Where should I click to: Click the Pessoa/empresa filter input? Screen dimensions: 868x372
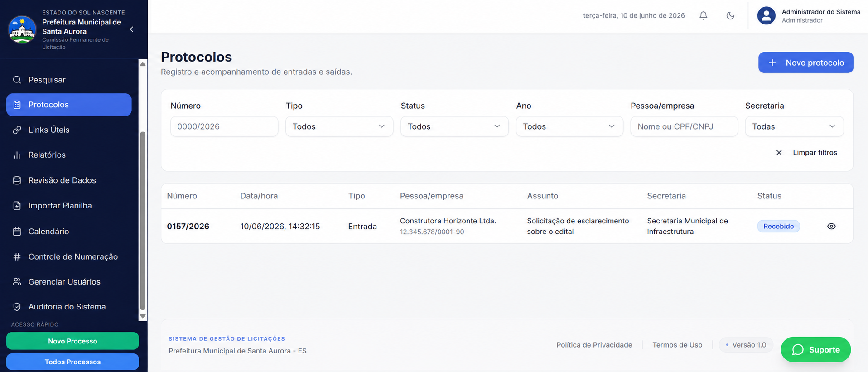[x=684, y=126]
